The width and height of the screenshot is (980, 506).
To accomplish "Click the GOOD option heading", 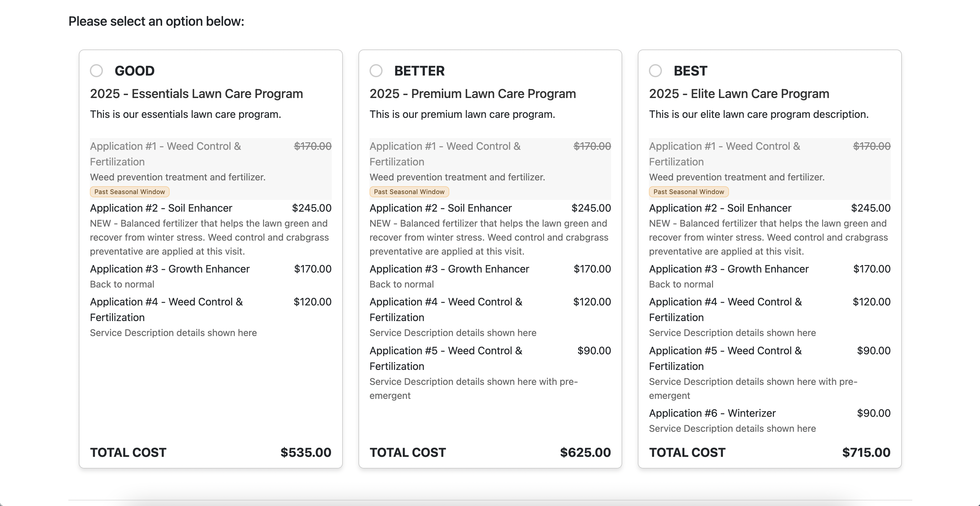I will pos(134,71).
